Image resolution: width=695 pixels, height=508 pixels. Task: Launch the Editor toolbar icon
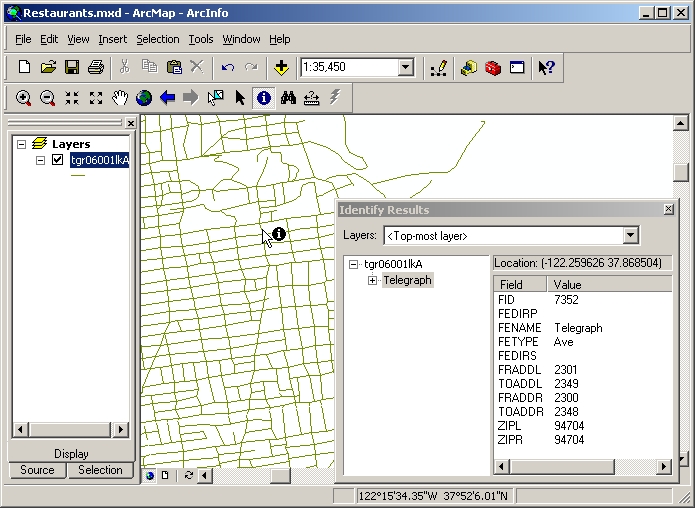coord(438,68)
